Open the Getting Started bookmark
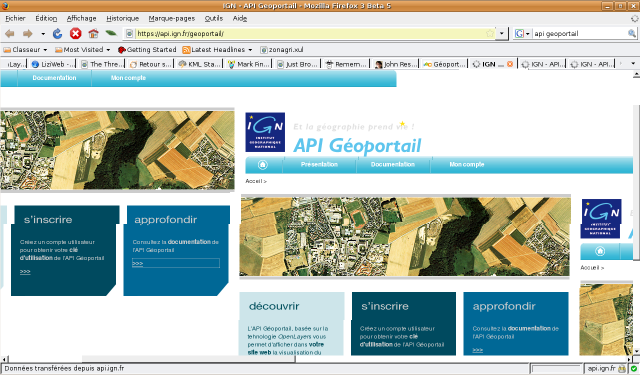This screenshot has width=640, height=375. [147, 49]
